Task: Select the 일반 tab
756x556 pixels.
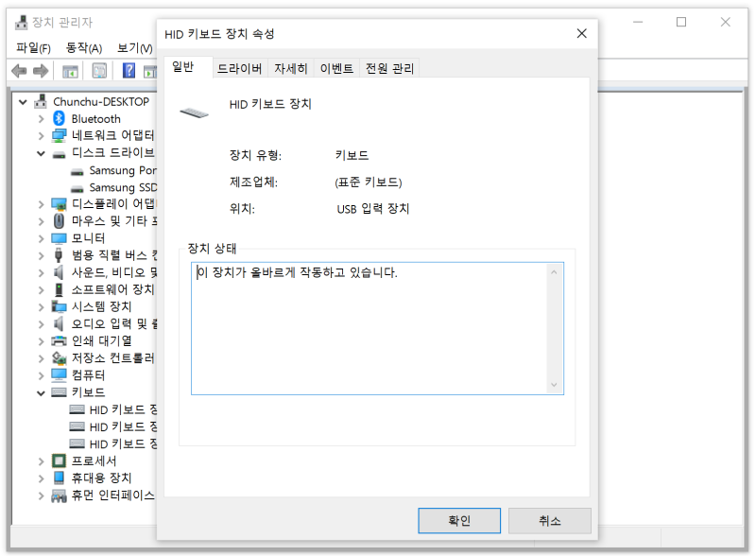Action: pos(183,67)
